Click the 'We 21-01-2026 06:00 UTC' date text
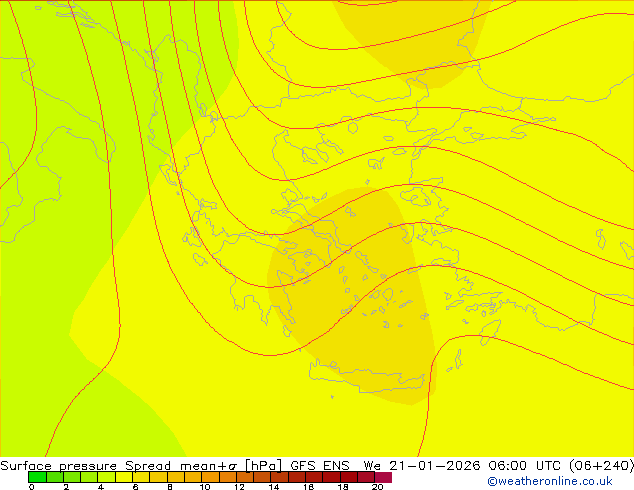 (464, 466)
